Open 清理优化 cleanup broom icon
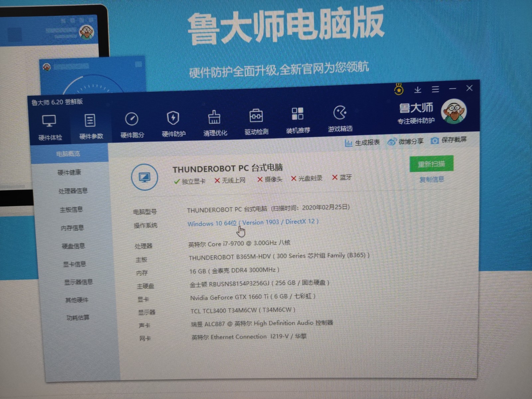532x399 pixels. click(214, 117)
